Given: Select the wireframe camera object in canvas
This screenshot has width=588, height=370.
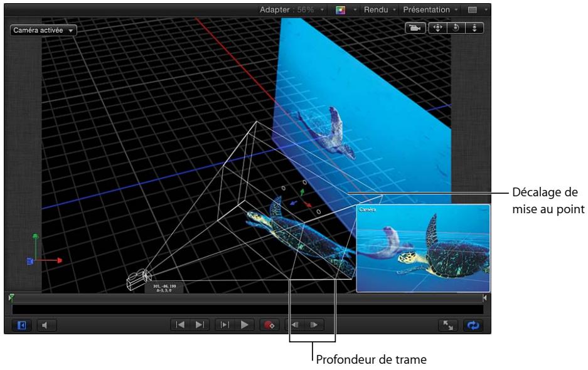Looking at the screenshot, I should [139, 279].
